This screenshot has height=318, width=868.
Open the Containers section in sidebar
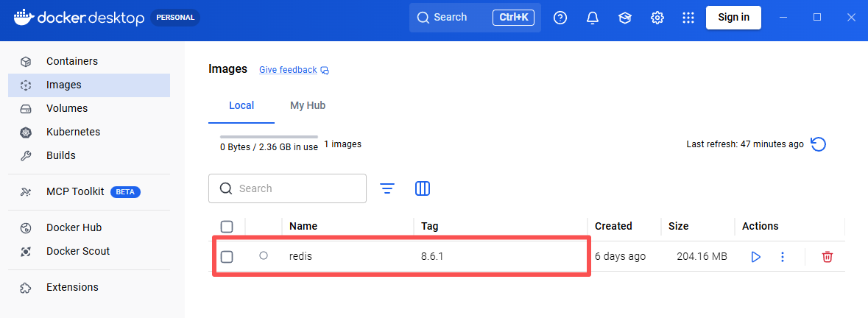point(88,61)
